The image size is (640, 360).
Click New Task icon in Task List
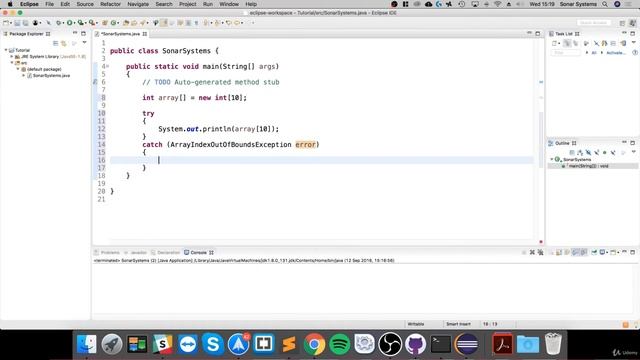point(554,43)
